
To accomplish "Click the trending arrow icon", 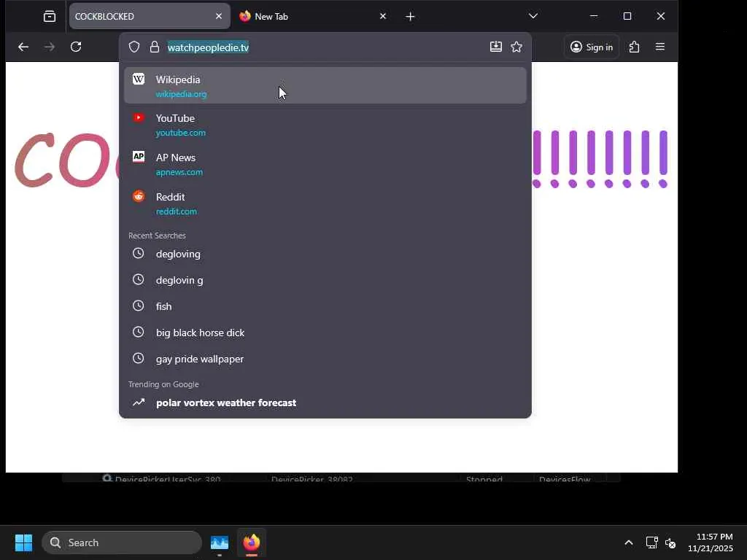I will coord(139,402).
